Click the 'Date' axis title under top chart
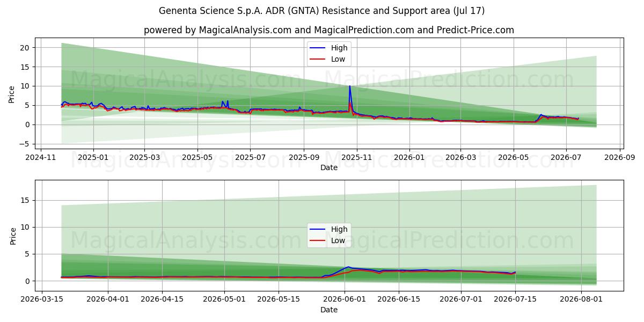644x322 pixels. click(x=329, y=168)
